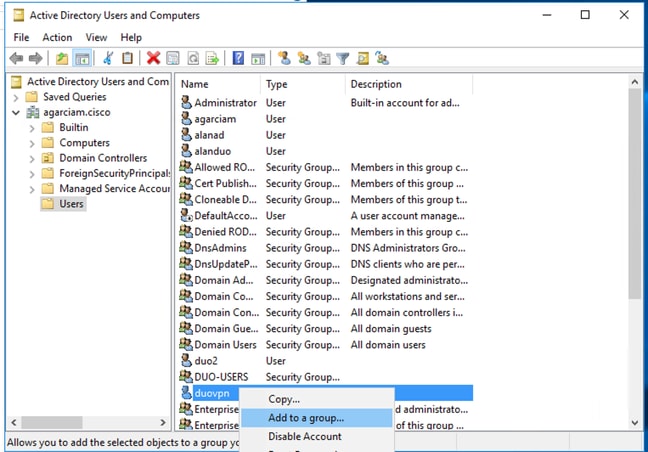Expand the Builtin folder

(32, 128)
